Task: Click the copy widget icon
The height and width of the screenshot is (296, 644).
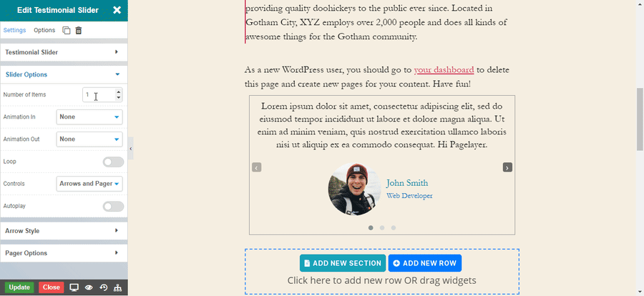Action: click(x=66, y=31)
